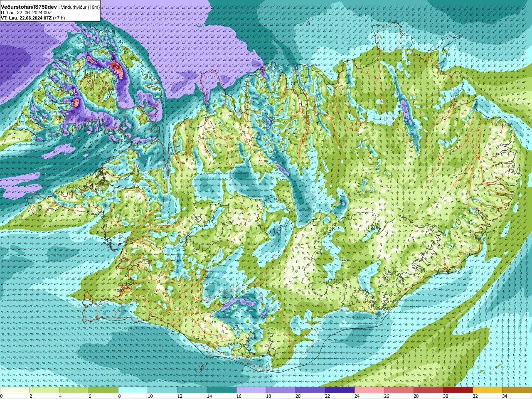Image resolution: width=532 pixels, height=399 pixels.
Task: Click the legend scale number 16
Action: click(x=239, y=396)
